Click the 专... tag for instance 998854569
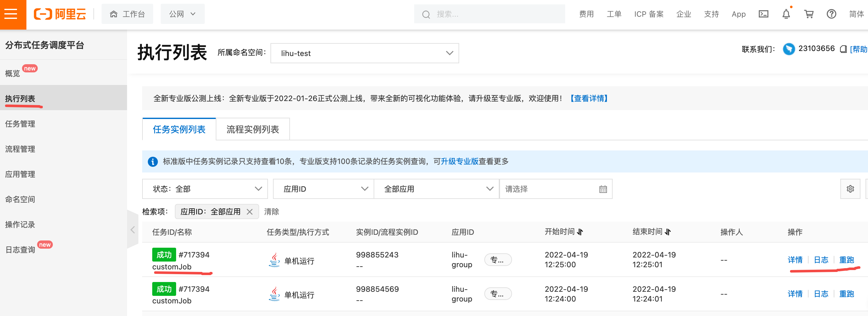This screenshot has width=868, height=316. [498, 294]
